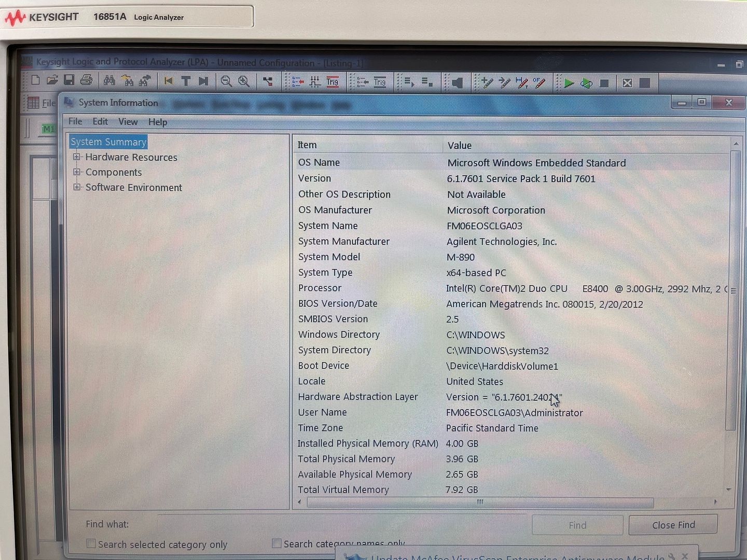
Task: Click the horizontal scroll right arrow
Action: pos(716,502)
